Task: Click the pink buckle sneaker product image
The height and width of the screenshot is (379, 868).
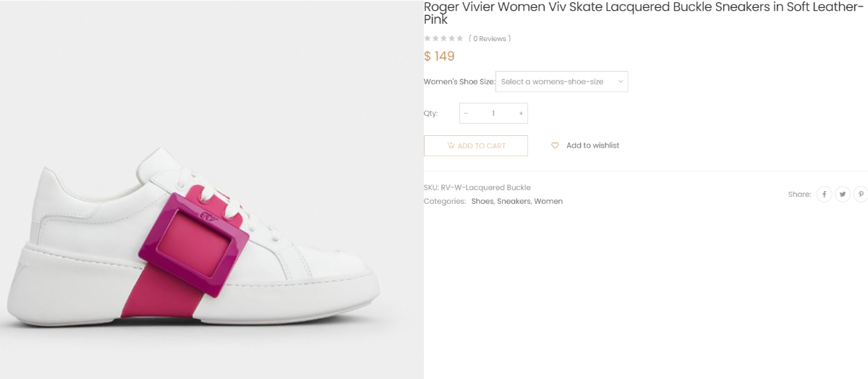Action: (195, 239)
